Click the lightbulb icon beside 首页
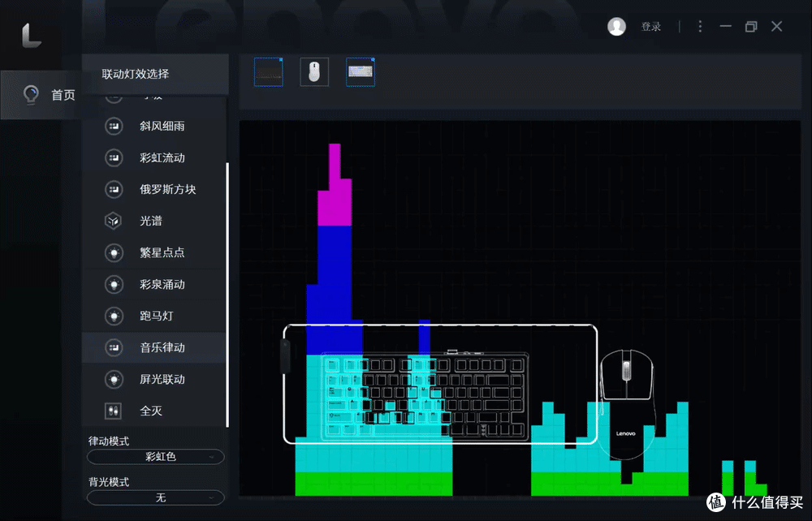Viewport: 812px width, 521px height. (x=31, y=95)
